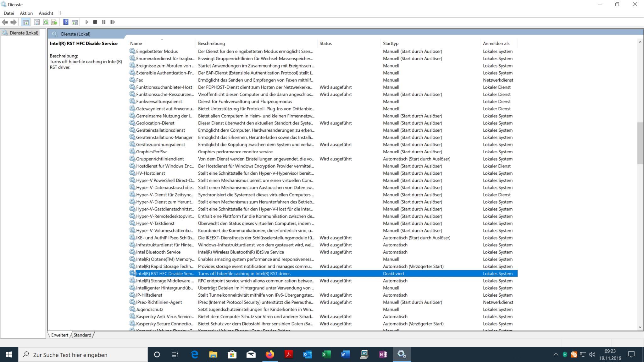Select Kaspersky Anti-Virus Service row

pyautogui.click(x=323, y=317)
